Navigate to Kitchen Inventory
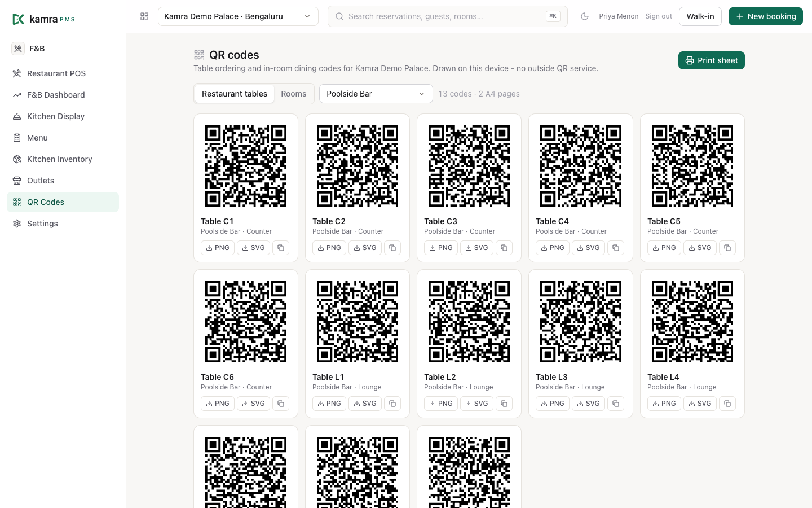The width and height of the screenshot is (812, 508). tap(63, 159)
